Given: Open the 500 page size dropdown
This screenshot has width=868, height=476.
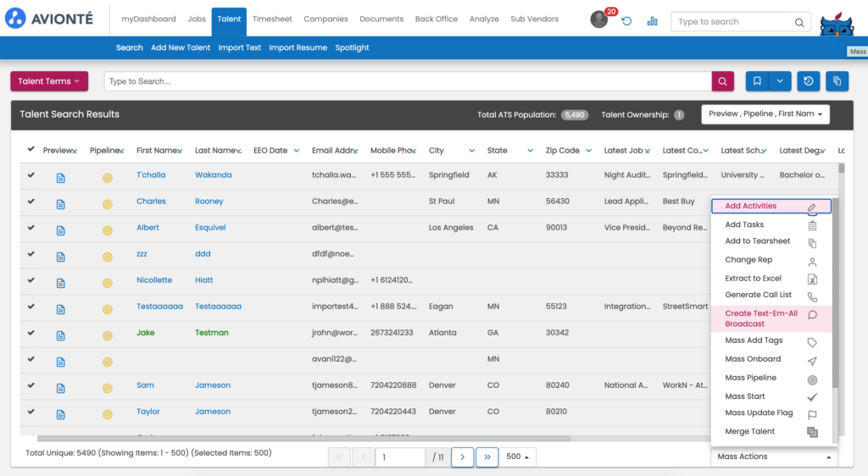Looking at the screenshot, I should (x=520, y=457).
